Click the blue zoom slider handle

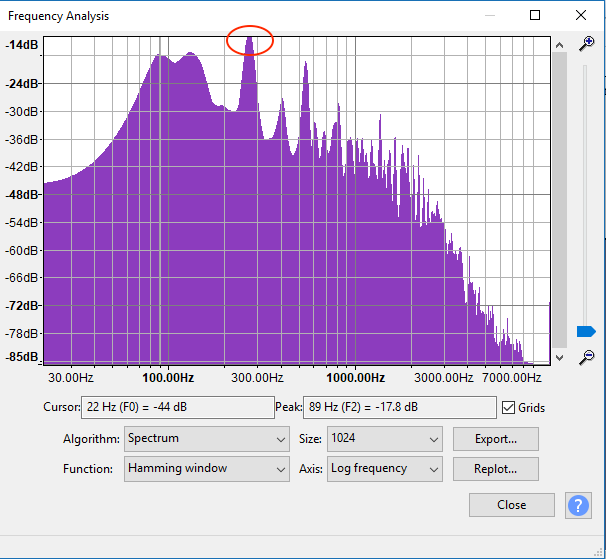pos(586,332)
